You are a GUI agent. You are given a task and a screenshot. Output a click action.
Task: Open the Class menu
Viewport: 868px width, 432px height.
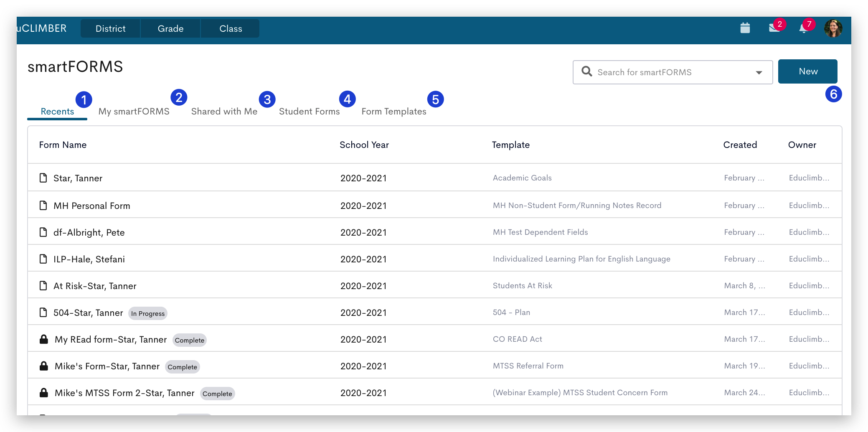(231, 28)
